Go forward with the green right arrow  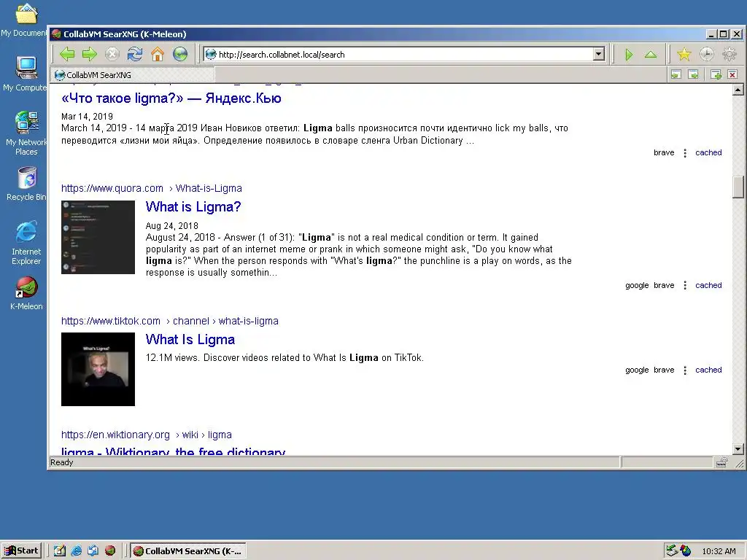point(90,54)
